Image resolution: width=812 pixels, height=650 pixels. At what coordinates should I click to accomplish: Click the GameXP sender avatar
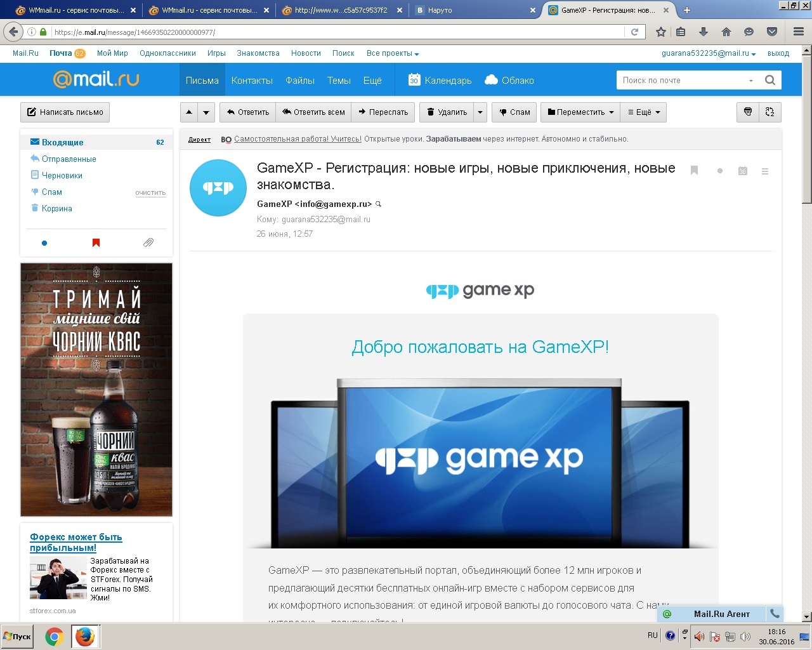tap(218, 188)
